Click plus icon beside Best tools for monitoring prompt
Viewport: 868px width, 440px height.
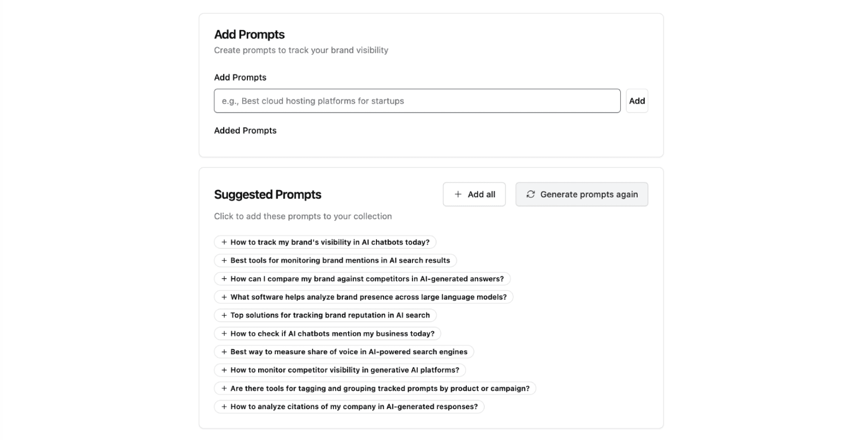click(224, 261)
